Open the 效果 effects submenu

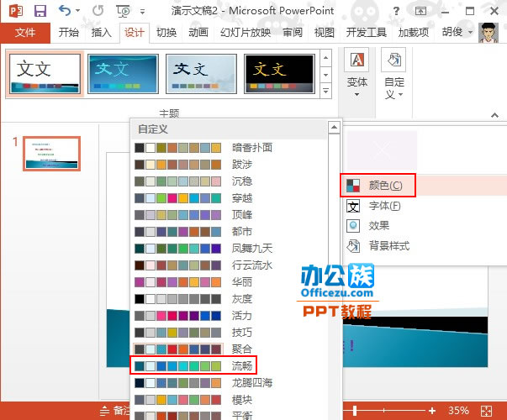coord(424,225)
